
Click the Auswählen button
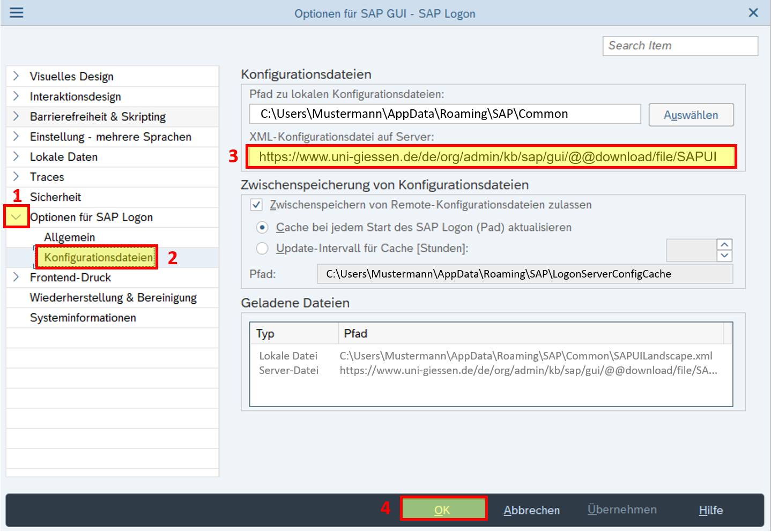coord(691,115)
